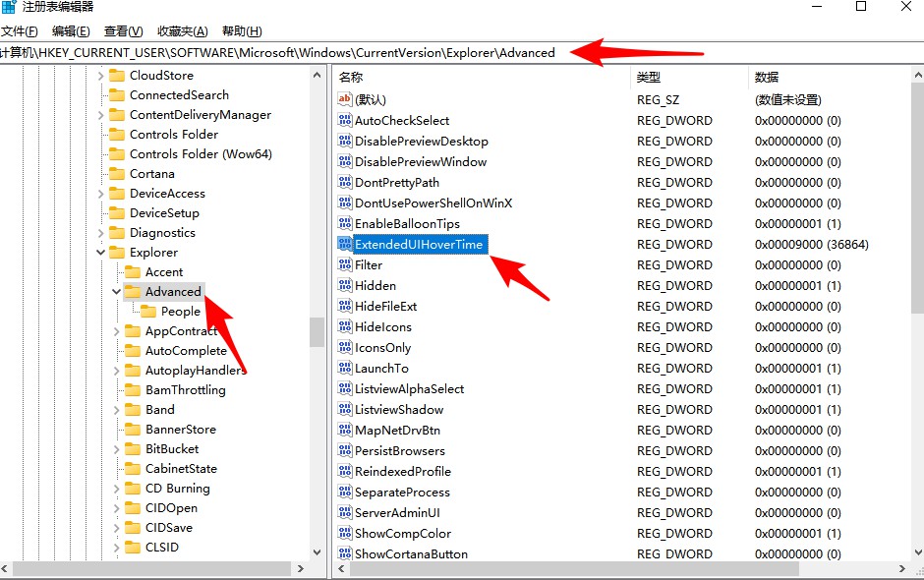
Task: Click the DWORD icon next to ShowCompColor
Action: click(x=345, y=533)
